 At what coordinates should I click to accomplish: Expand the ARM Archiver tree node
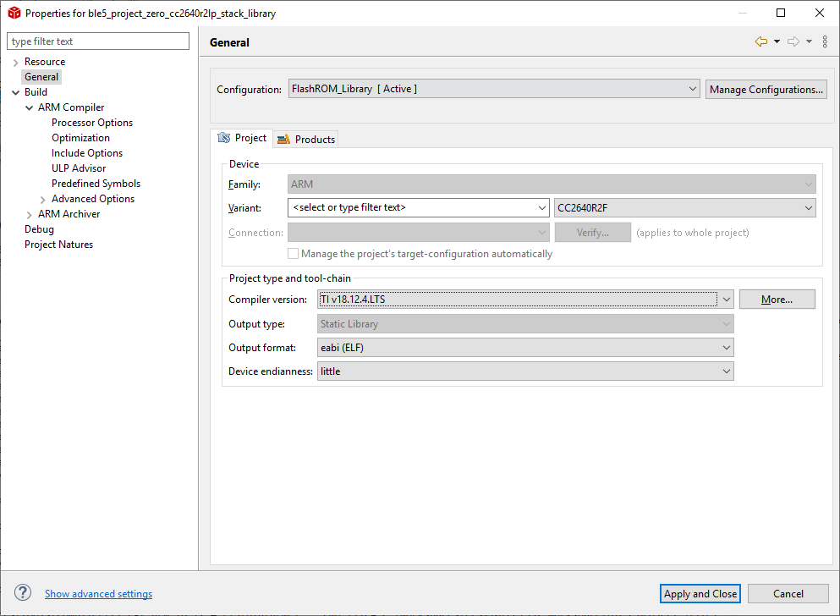coord(29,214)
